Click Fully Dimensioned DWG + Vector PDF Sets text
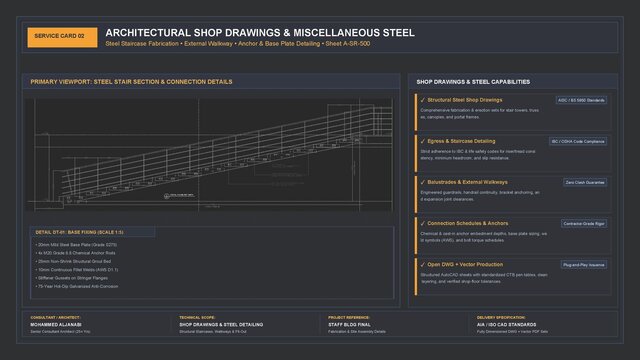This screenshot has height=360, width=640. click(512, 332)
